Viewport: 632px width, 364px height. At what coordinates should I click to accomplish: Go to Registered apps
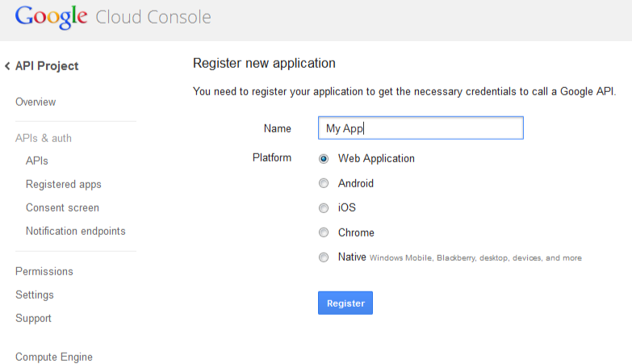(x=64, y=185)
